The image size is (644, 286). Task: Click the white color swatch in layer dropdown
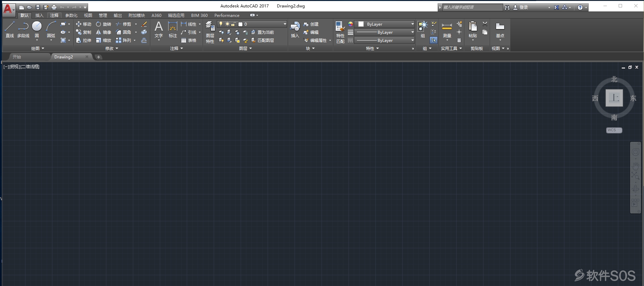click(x=240, y=24)
